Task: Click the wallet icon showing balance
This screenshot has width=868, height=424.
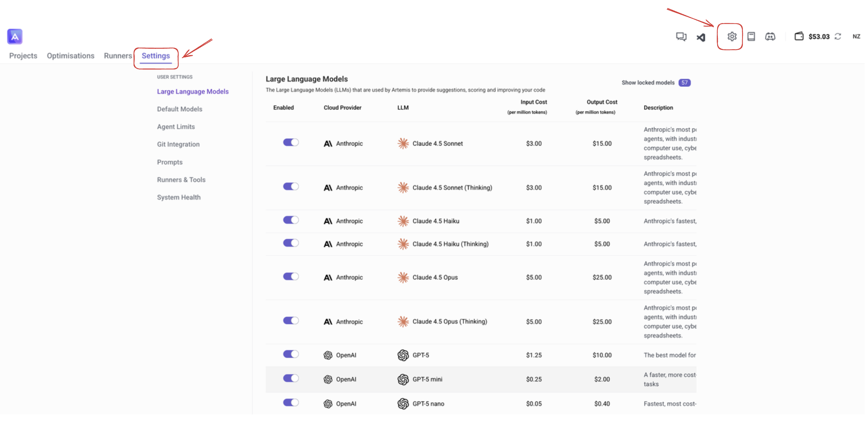Action: (x=800, y=36)
